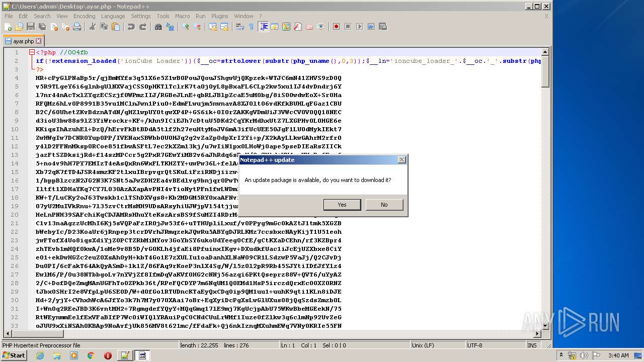This screenshot has height=362, width=644.
Task: Open the Macro menu
Action: point(182,16)
